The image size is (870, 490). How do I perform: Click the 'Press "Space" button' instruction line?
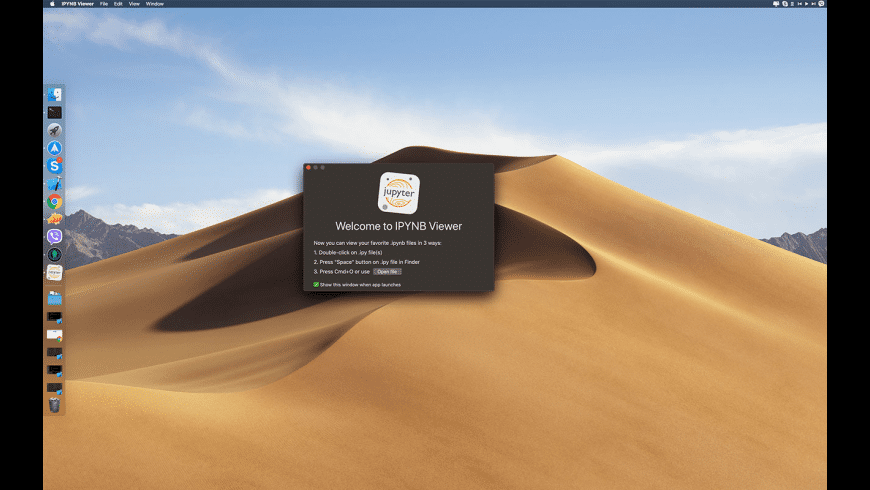point(367,262)
